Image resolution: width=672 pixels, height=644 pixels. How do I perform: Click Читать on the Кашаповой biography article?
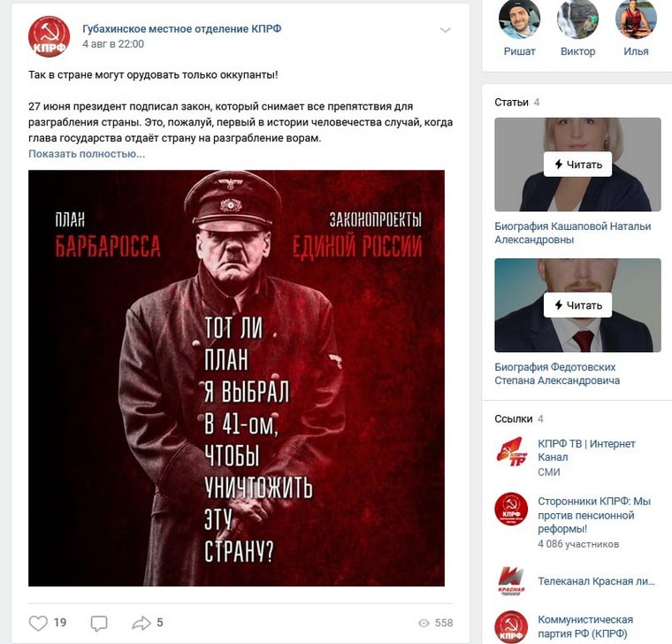[577, 164]
